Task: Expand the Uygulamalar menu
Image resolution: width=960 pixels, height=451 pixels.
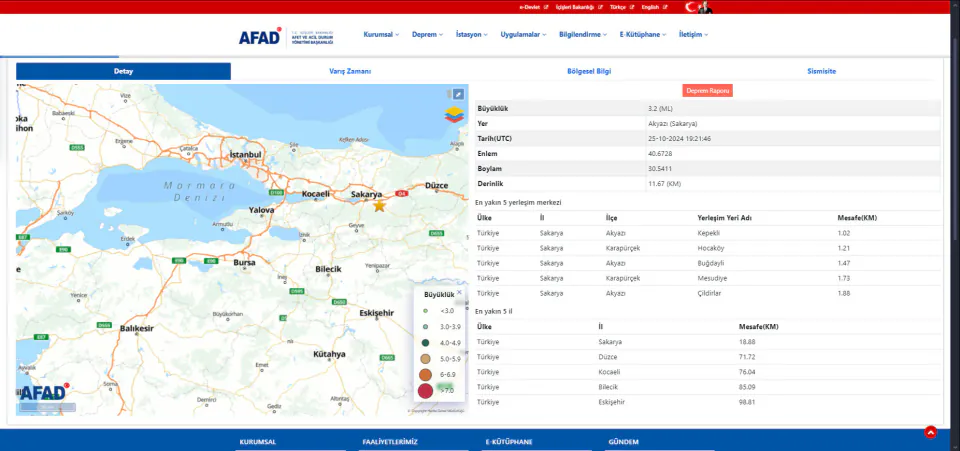Action: point(523,35)
